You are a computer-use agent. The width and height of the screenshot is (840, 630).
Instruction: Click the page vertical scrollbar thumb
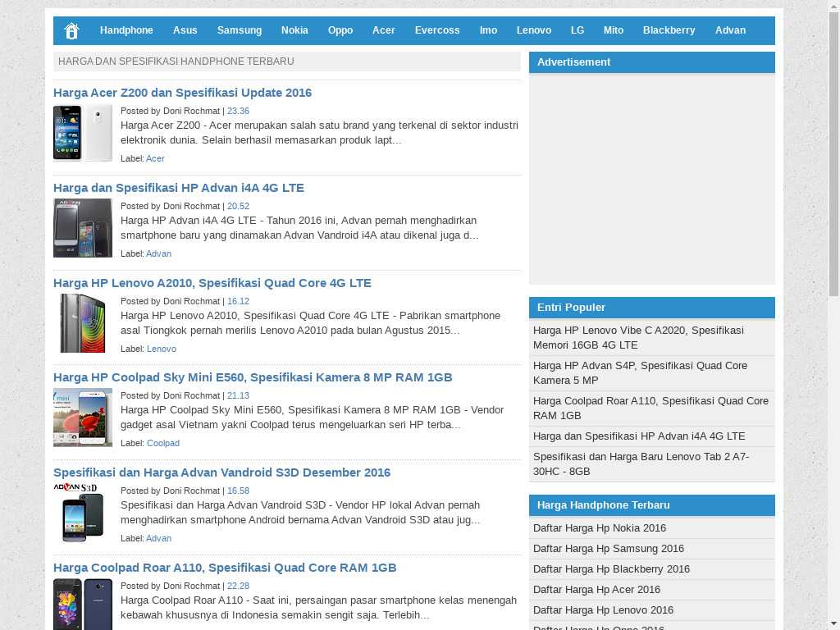(833, 153)
